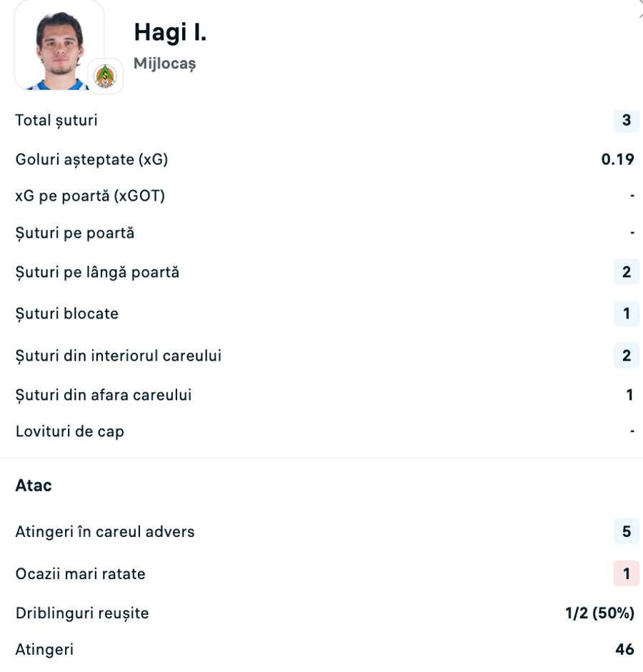Click the Alanyaspor club badge
Viewport: 643px width, 672px height.
pyautogui.click(x=104, y=75)
